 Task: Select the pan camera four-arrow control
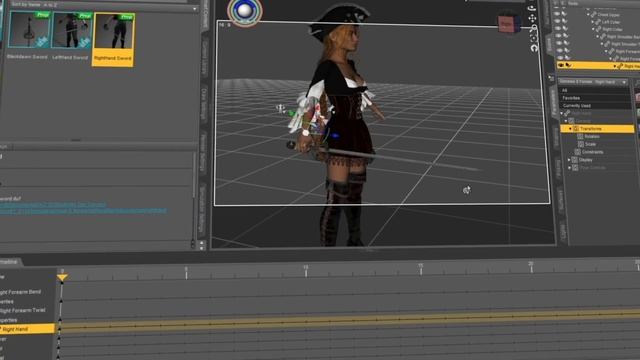pos(532,18)
